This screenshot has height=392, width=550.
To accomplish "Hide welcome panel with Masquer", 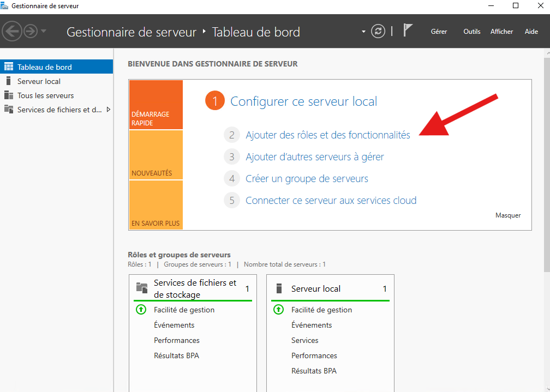I will pos(507,215).
